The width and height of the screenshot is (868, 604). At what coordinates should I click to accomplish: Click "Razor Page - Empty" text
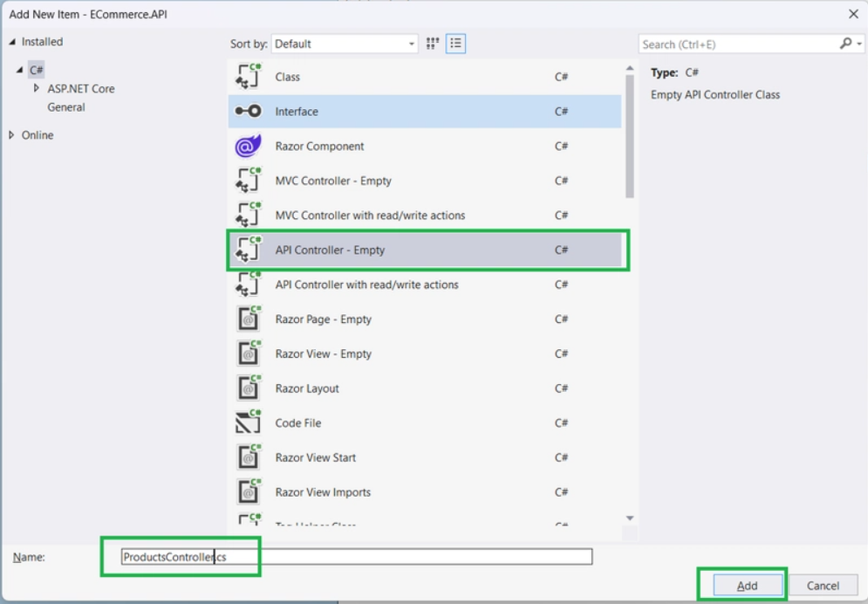pyautogui.click(x=324, y=319)
